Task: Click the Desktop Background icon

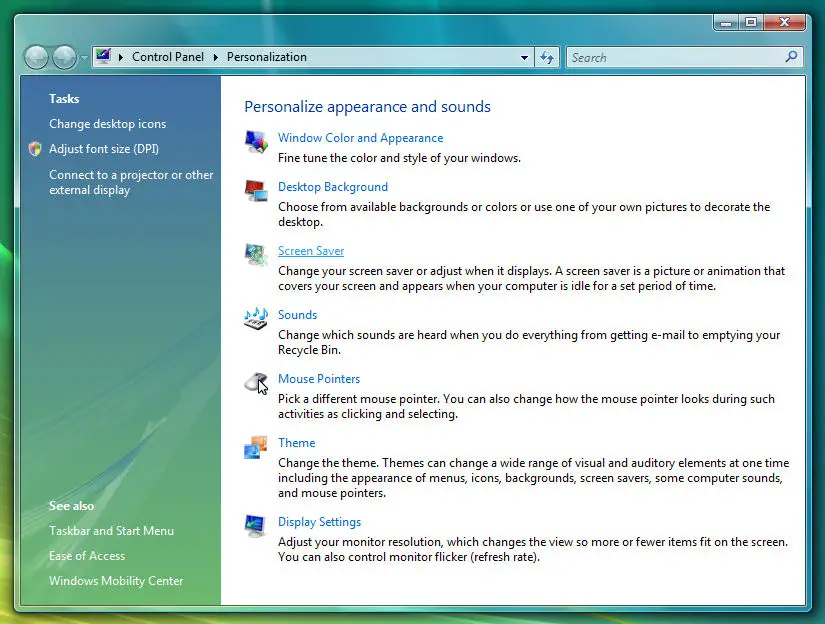Action: point(256,190)
